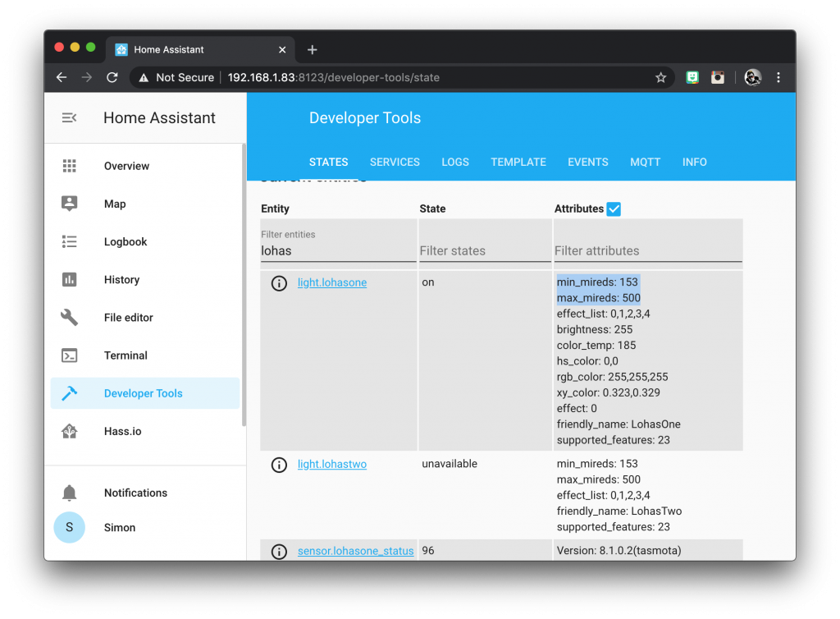840x619 pixels.
Task: Click the Map icon in sidebar
Action: click(69, 204)
